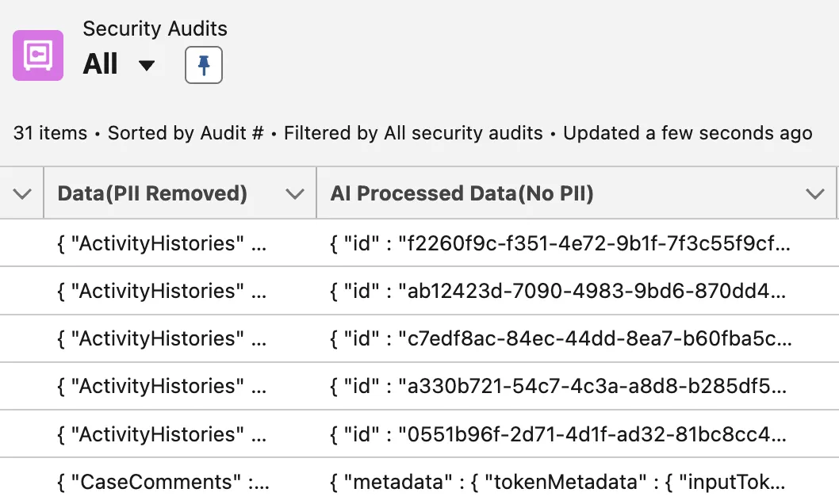Image resolution: width=839 pixels, height=504 pixels.
Task: Open the Data(PII Removed) column menu
Action: click(293, 193)
